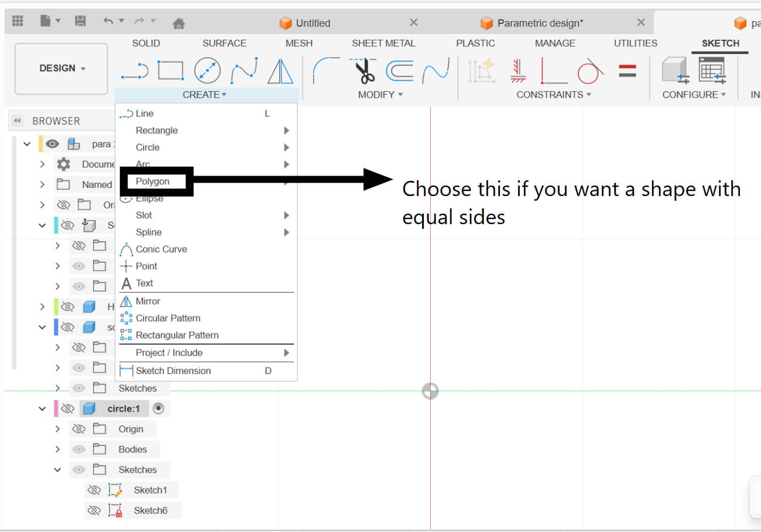Toggle visibility eye of para root component

click(52, 144)
